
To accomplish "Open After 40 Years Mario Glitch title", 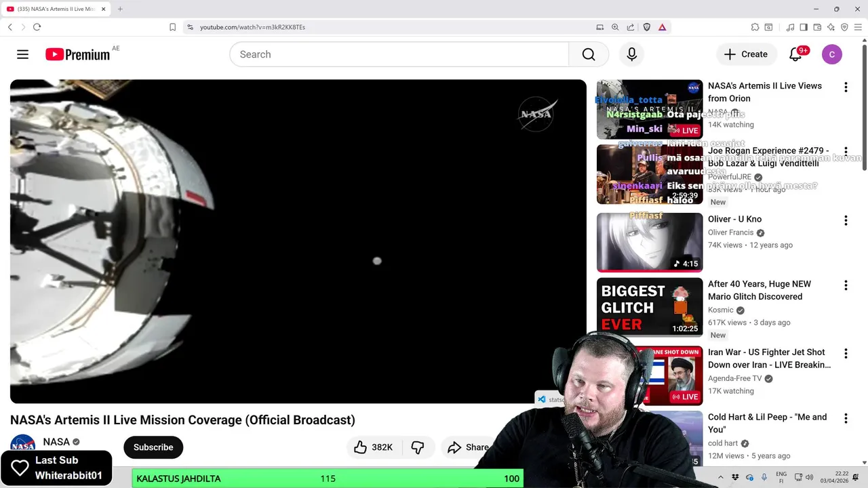I will (759, 290).
